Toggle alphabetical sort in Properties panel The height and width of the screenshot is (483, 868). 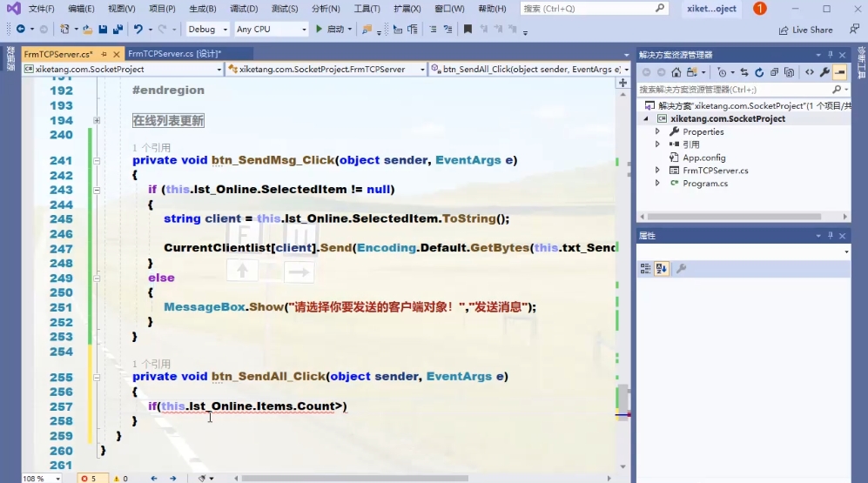coord(662,269)
